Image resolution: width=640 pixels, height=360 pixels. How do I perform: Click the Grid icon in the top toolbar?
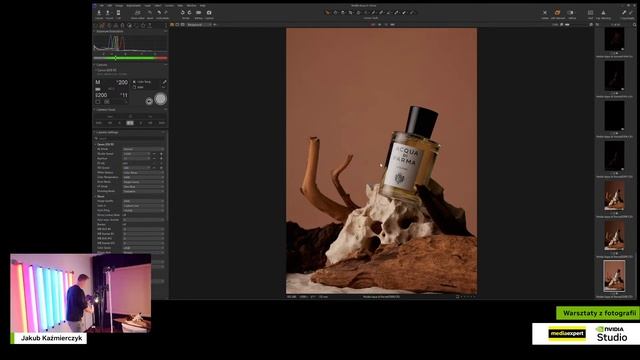[x=590, y=13]
